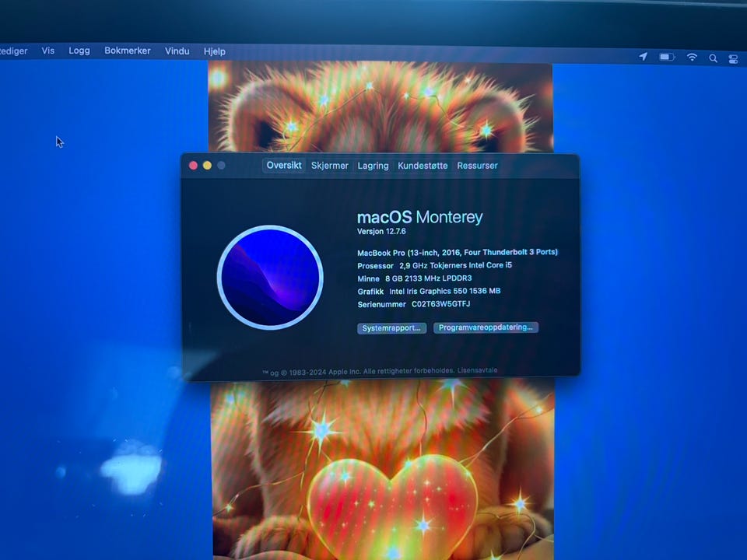Open the Bokmerker menu
Image resolution: width=747 pixels, height=560 pixels.
127,51
